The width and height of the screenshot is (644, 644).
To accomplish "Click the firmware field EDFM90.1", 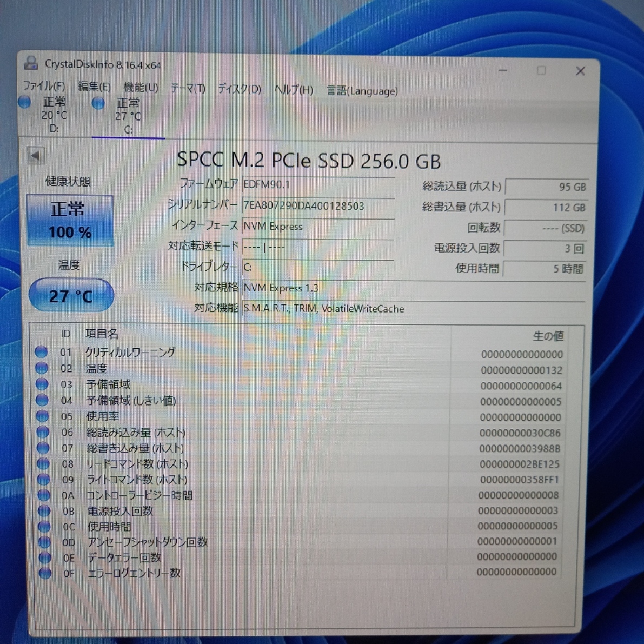I will click(318, 184).
